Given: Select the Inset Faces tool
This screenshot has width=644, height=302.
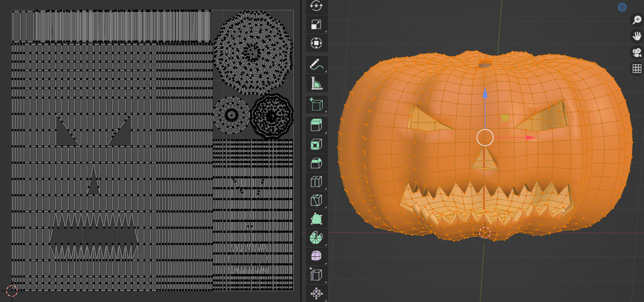Looking at the screenshot, I should tap(316, 144).
